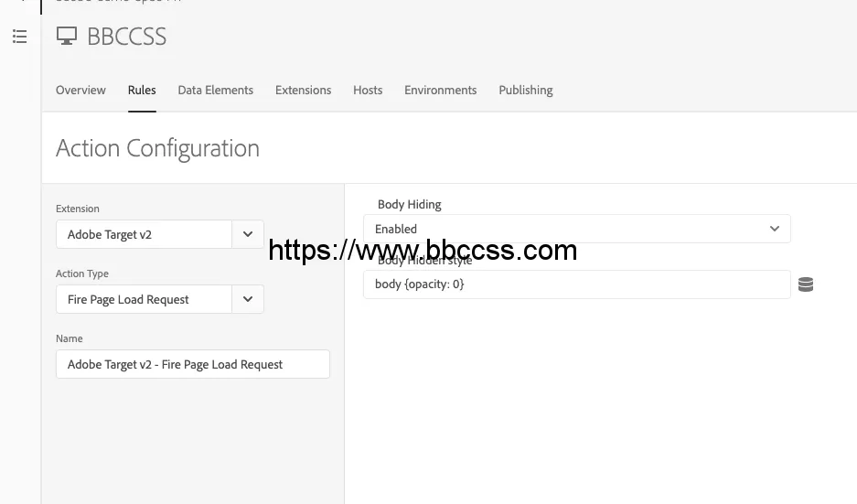857x504 pixels.
Task: Open the Overview tab
Action: (x=80, y=91)
